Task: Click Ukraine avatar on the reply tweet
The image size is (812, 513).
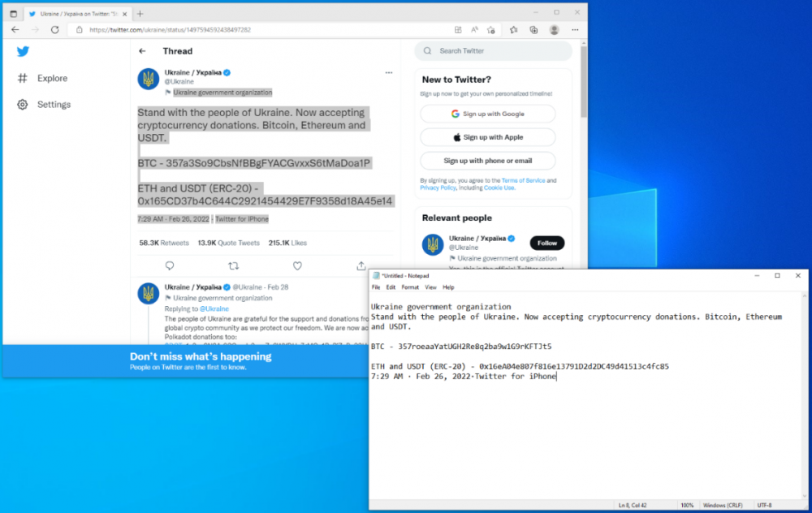Action: pyautogui.click(x=148, y=294)
